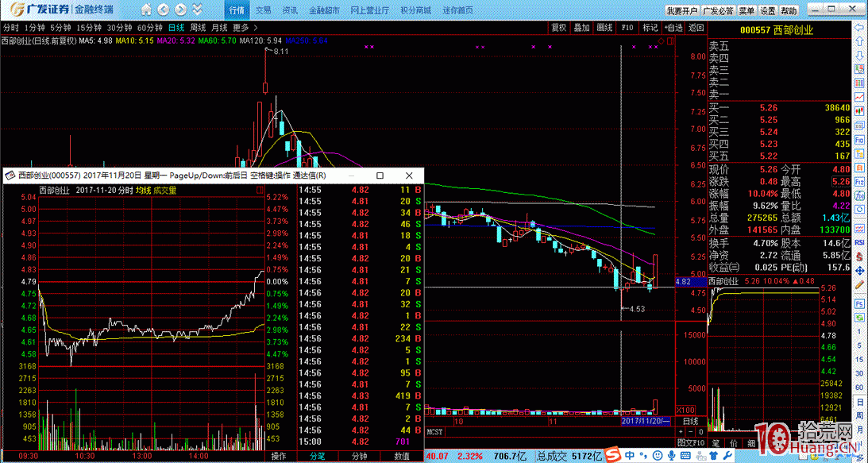868x463 pixels.
Task: Select 笔 tab under mini chart
Action: coord(716,443)
